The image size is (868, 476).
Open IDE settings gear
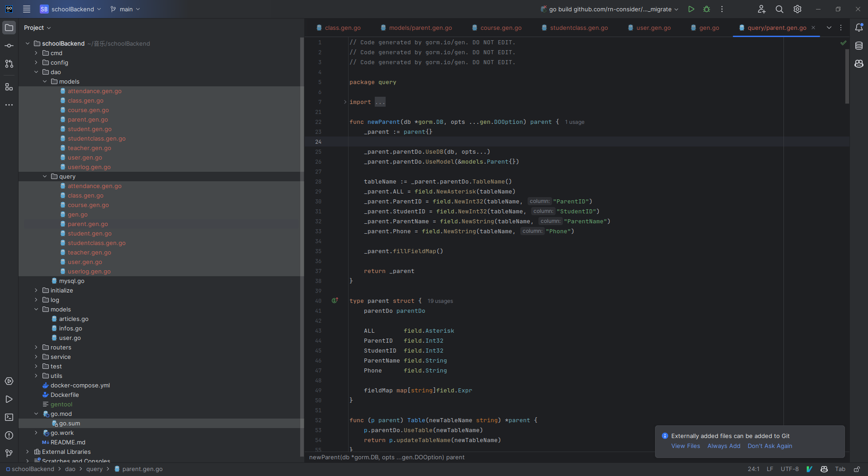pyautogui.click(x=797, y=9)
